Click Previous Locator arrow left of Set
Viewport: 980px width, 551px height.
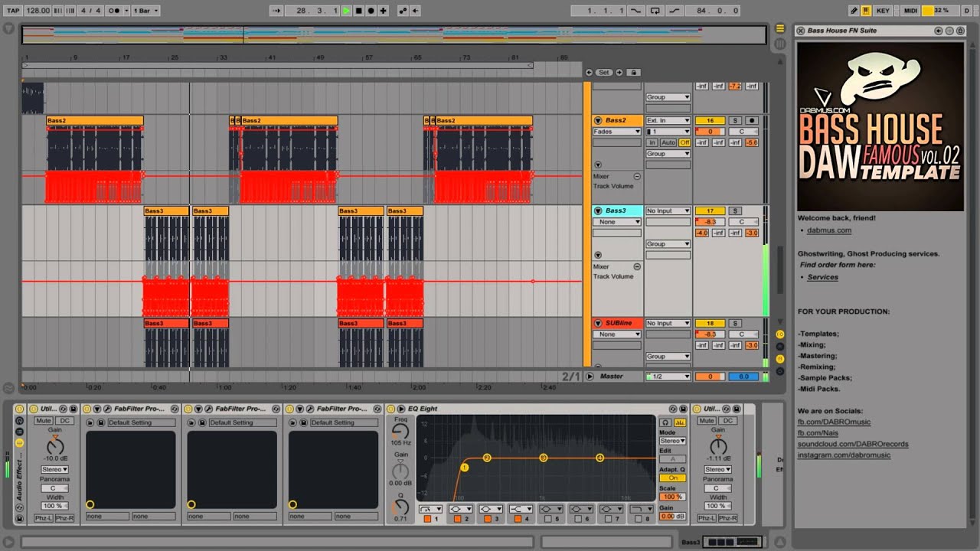(589, 72)
